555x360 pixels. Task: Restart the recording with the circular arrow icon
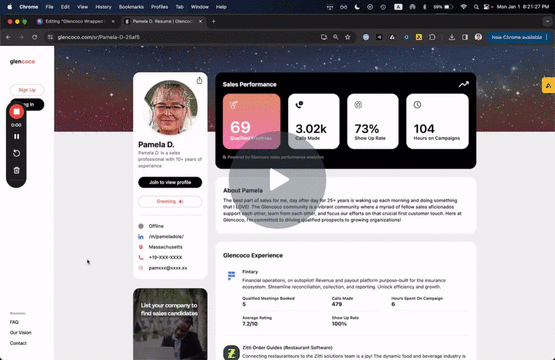16,153
